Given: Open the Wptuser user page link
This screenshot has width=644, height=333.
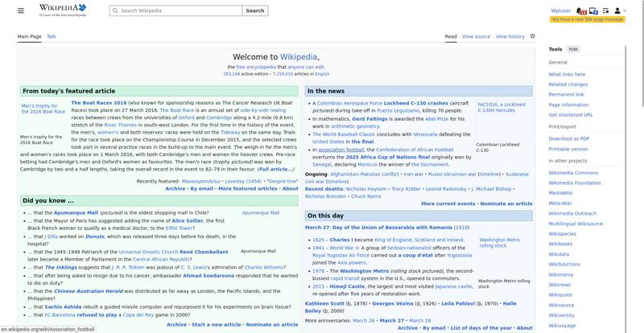Looking at the screenshot, I should (x=560, y=11).
